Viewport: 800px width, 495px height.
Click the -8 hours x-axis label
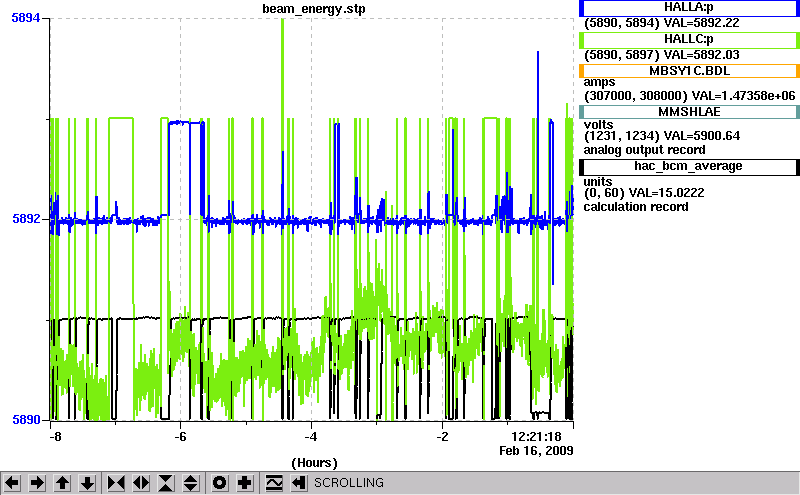pyautogui.click(x=55, y=437)
